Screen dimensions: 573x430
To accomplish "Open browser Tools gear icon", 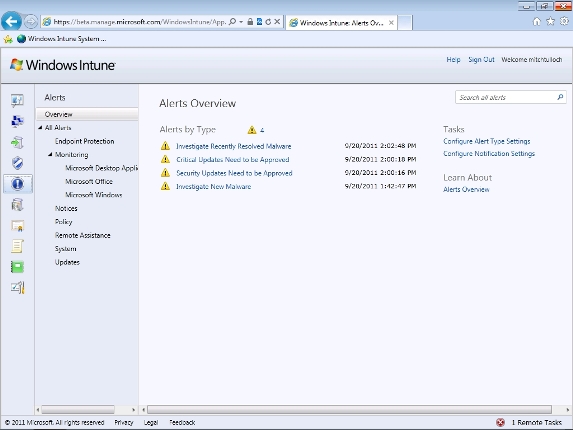I will 564,22.
